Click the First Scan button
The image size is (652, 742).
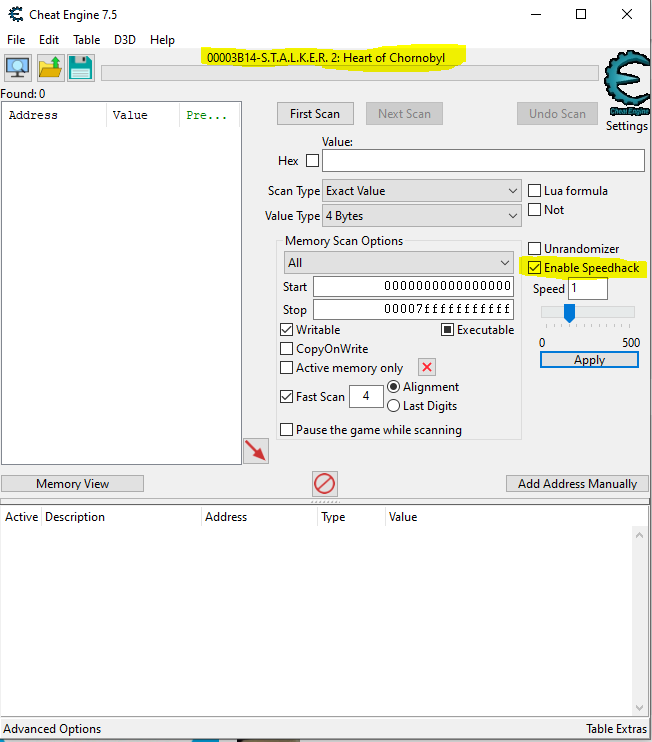[315, 114]
